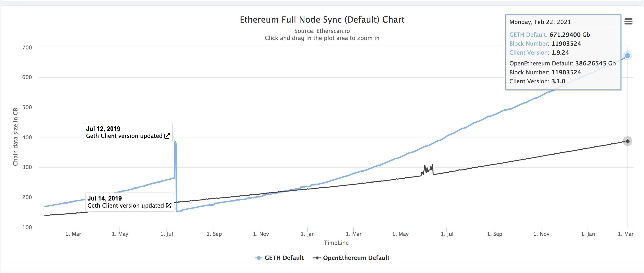
Task: Click the 'Jul 12, 2019' annotation date
Action: (x=103, y=129)
